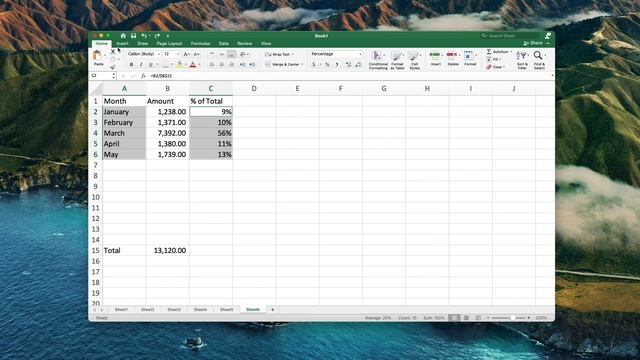Toggle Italic formatting
Image resolution: width=640 pixels, height=360 pixels.
[x=141, y=64]
